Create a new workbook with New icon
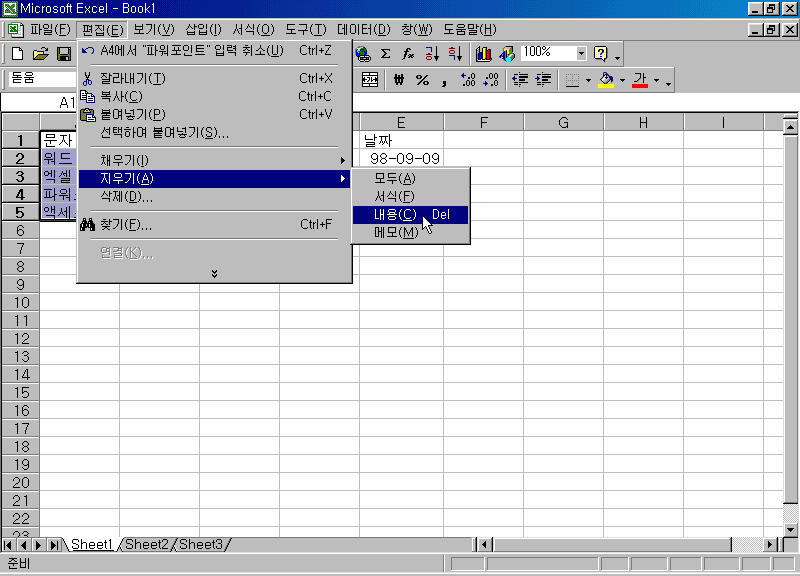Image resolution: width=800 pixels, height=576 pixels. [x=17, y=54]
